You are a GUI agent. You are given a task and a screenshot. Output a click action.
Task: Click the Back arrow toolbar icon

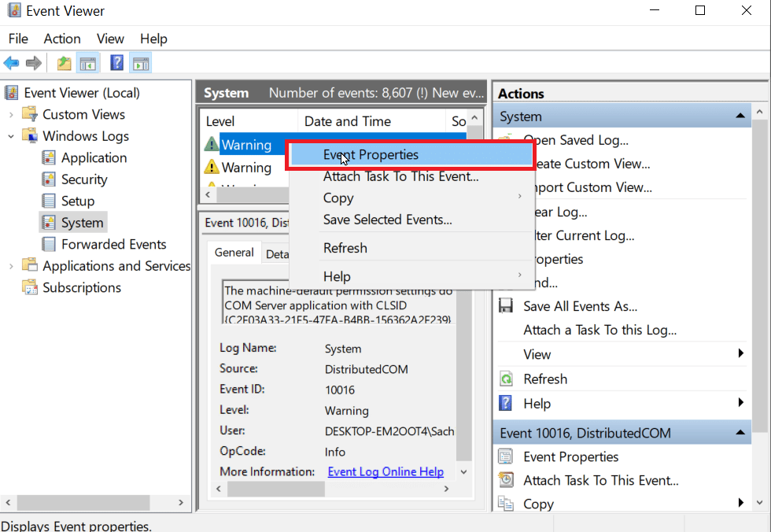click(x=11, y=63)
